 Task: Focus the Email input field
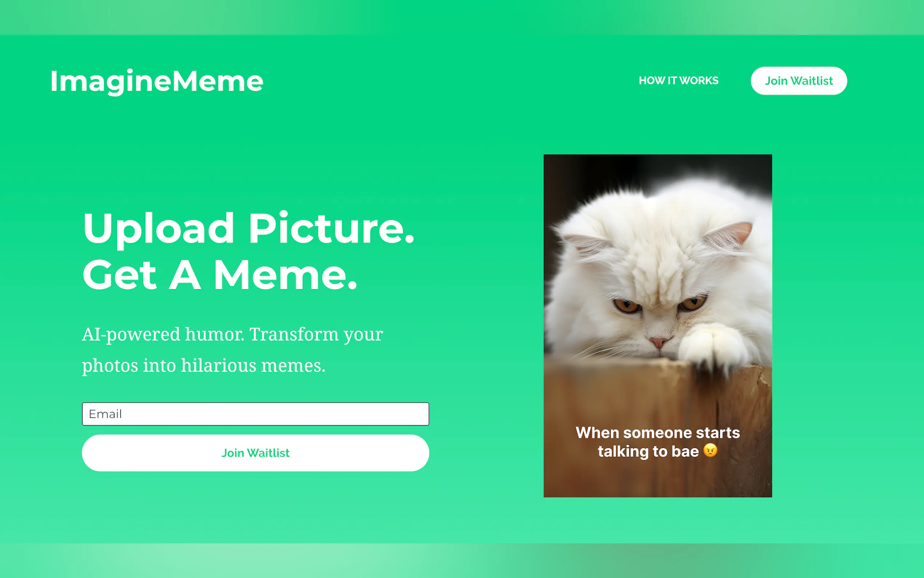click(255, 413)
